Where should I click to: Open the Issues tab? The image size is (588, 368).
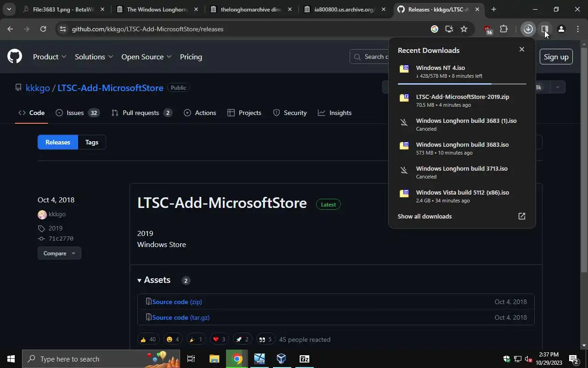pos(77,113)
